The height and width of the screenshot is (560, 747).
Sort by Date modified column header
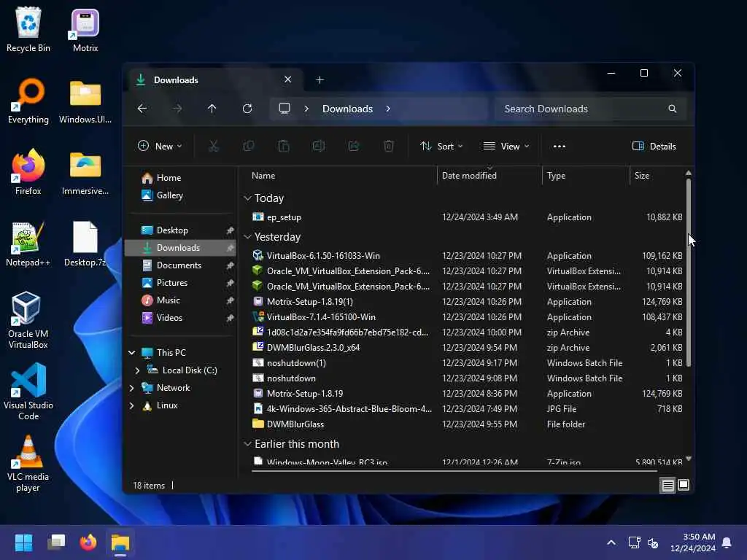(469, 176)
